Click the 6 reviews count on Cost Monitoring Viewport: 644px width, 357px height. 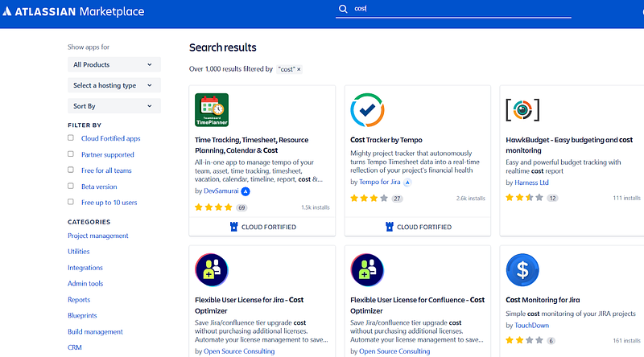tap(551, 341)
